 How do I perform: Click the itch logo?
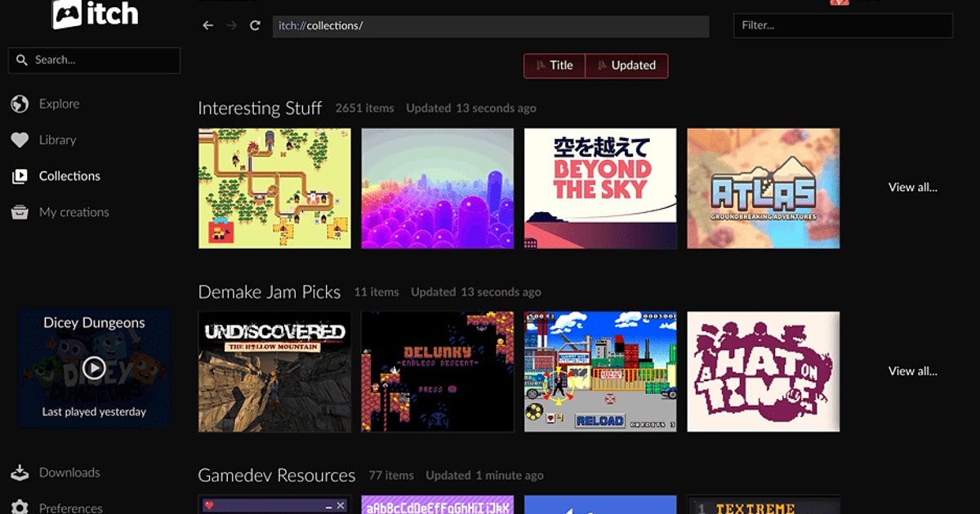pos(95,15)
